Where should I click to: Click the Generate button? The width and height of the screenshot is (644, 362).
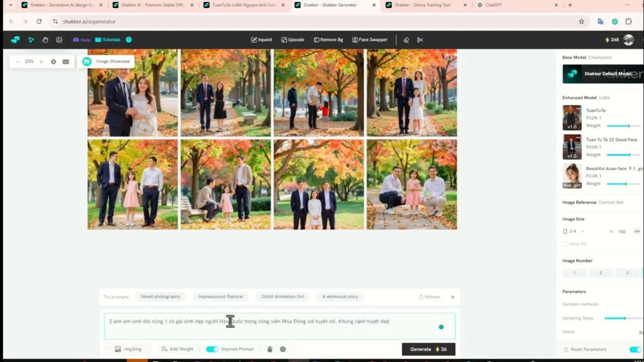[428, 349]
